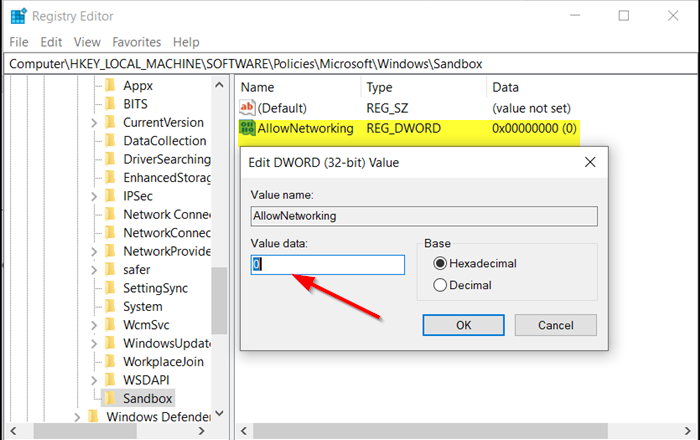Screen dimensions: 700x440
Task: Click the DataCollection folder icon
Action: coord(110,141)
